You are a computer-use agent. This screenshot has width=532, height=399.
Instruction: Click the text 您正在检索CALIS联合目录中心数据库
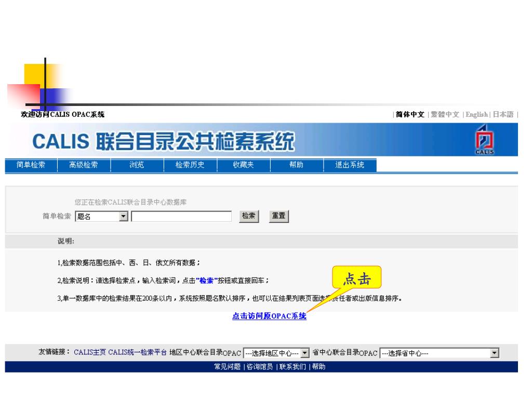130,202
